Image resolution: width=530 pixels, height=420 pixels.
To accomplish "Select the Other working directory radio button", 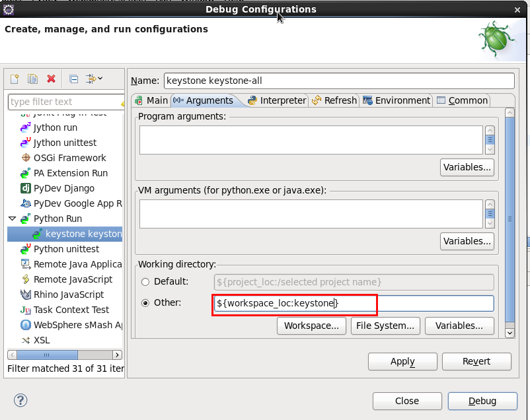I will [145, 303].
